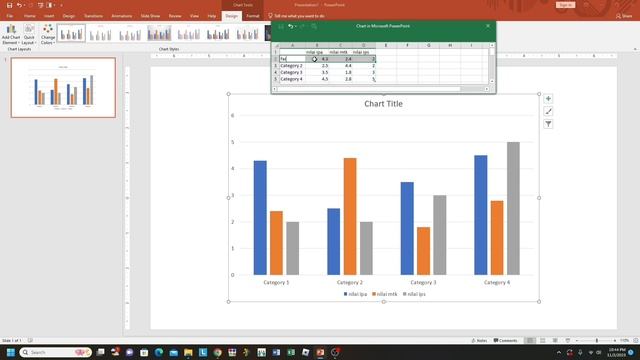Screen dimensions: 640x360
Task: Switch to the Transitions tab
Action: [93, 16]
